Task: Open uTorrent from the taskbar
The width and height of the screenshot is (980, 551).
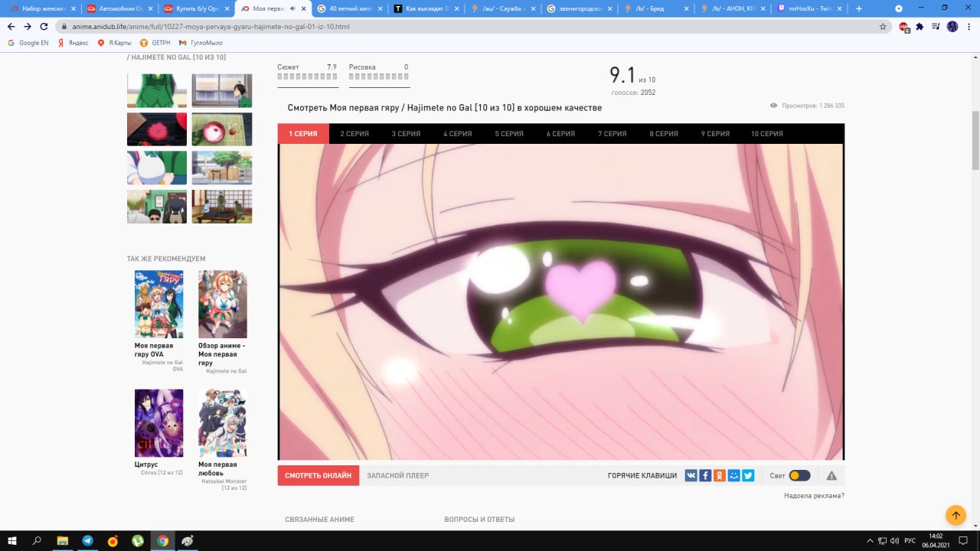Action: 138,540
